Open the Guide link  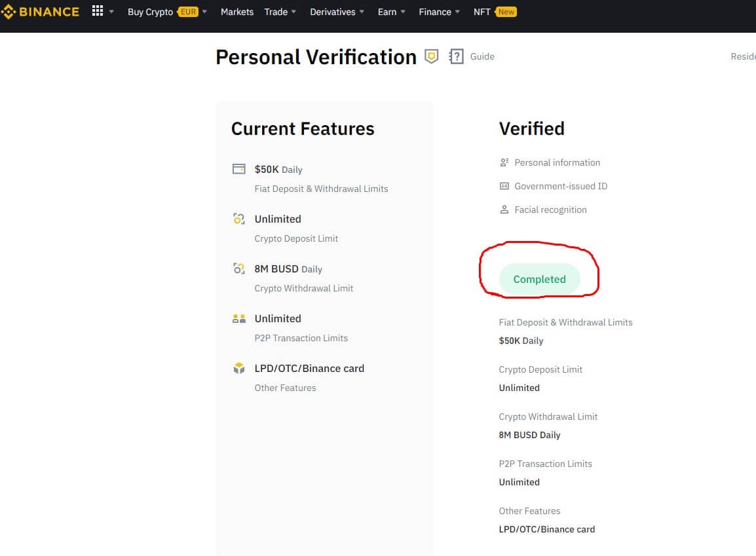click(x=482, y=56)
